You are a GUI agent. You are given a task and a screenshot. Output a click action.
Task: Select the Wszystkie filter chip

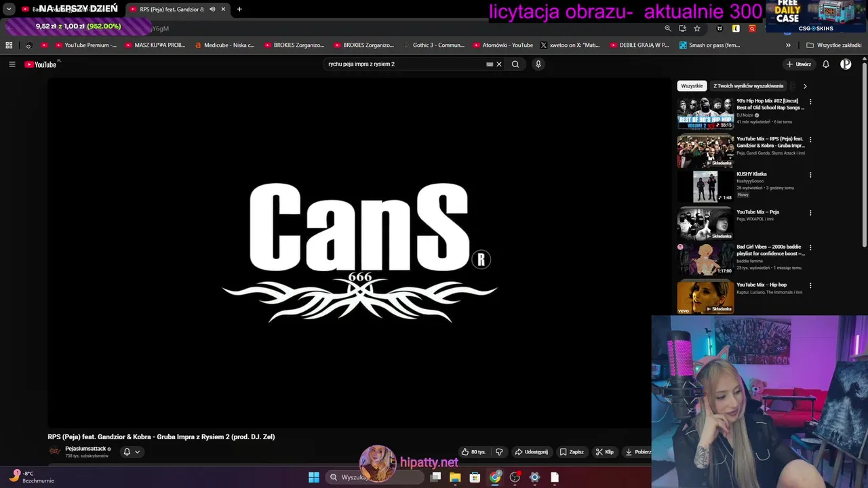click(x=692, y=86)
